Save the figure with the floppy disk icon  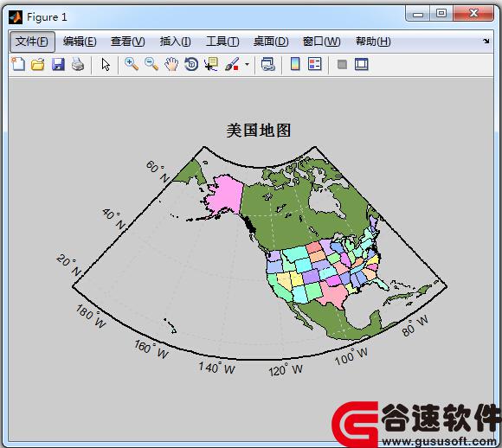tap(58, 64)
